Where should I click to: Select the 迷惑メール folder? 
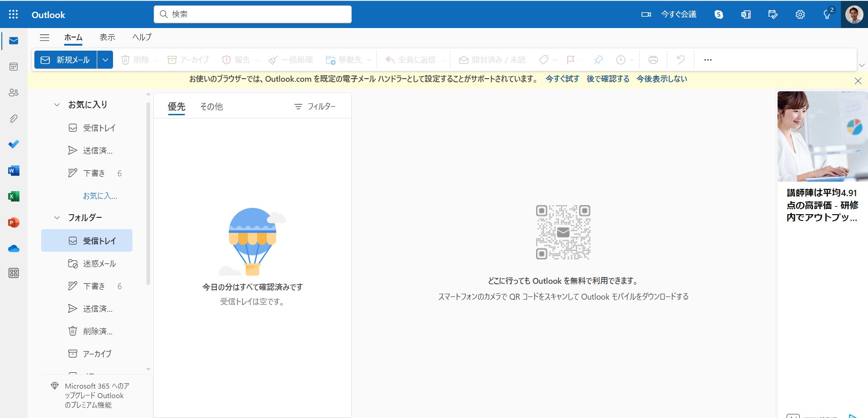[x=99, y=263]
